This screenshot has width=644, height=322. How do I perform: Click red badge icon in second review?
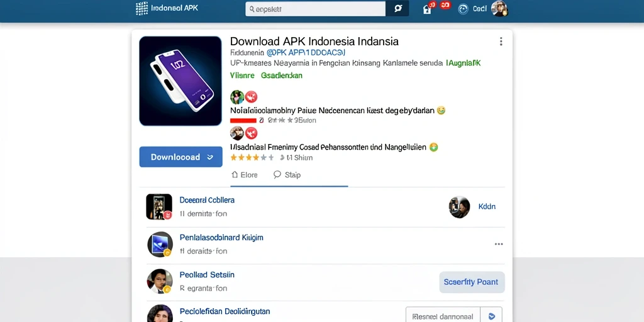(x=251, y=133)
